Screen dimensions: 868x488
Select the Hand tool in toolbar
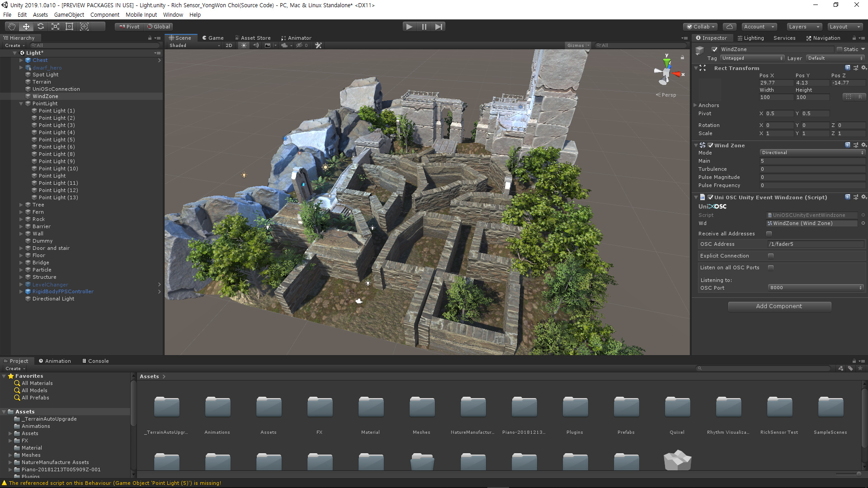coord(12,27)
